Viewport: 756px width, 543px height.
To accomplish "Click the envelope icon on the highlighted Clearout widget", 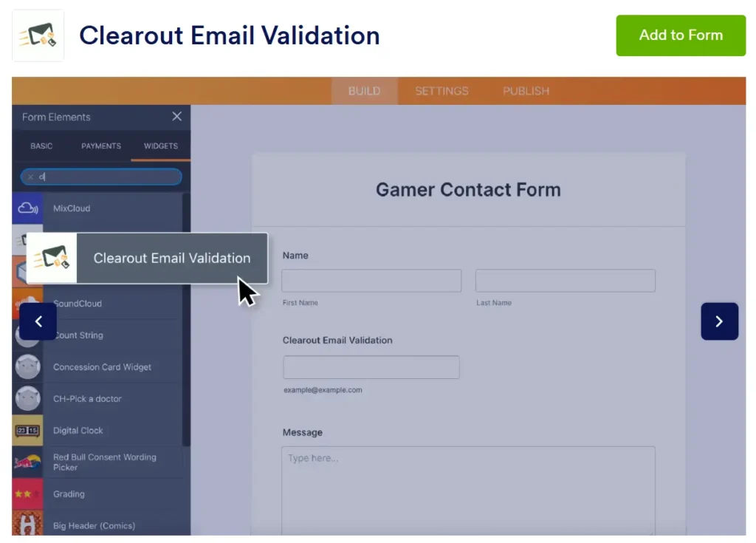I will (52, 259).
